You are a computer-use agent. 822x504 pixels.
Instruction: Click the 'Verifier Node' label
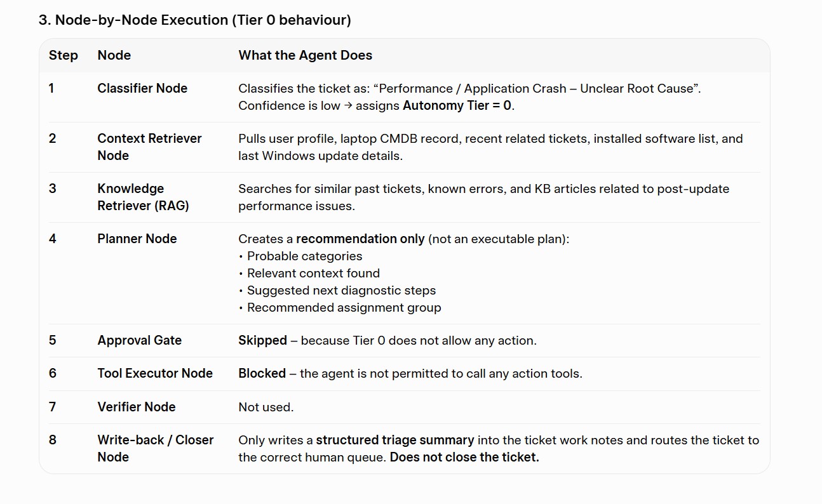coord(137,407)
